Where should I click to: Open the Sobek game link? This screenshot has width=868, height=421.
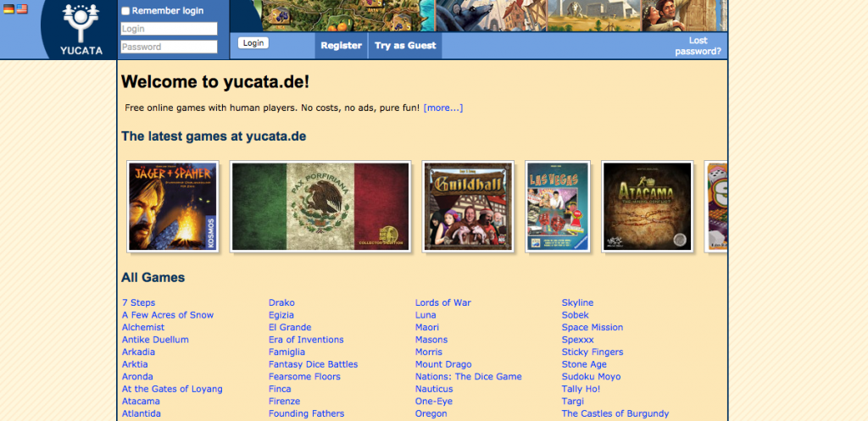point(576,315)
